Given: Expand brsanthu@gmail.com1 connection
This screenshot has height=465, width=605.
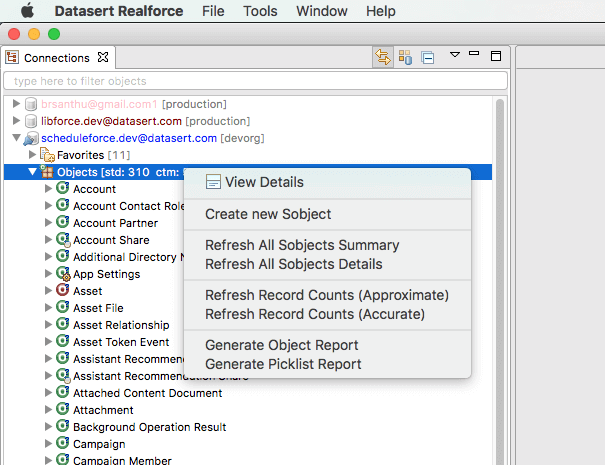Looking at the screenshot, I should 16,103.
